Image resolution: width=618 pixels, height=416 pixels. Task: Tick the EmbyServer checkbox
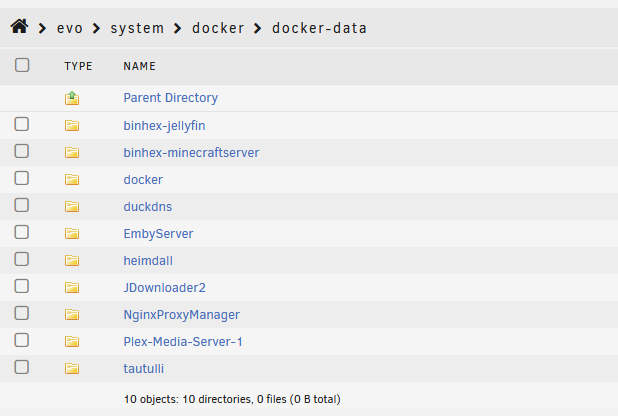coord(22,232)
